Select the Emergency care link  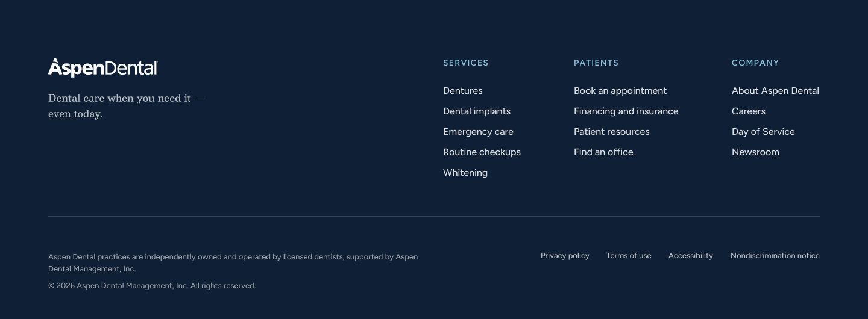pyautogui.click(x=478, y=132)
